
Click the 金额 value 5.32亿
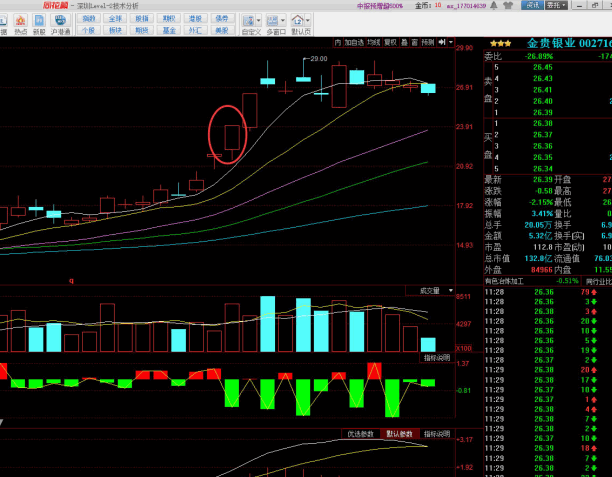click(x=541, y=236)
